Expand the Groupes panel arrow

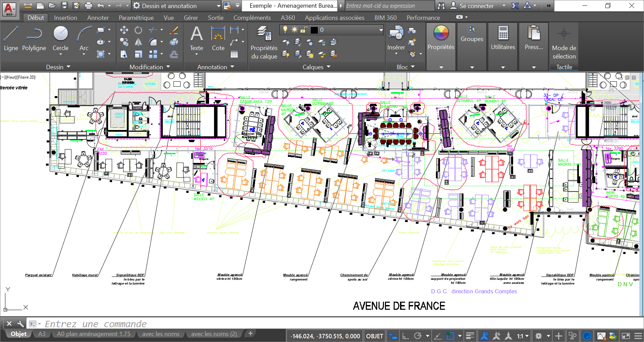click(x=472, y=67)
